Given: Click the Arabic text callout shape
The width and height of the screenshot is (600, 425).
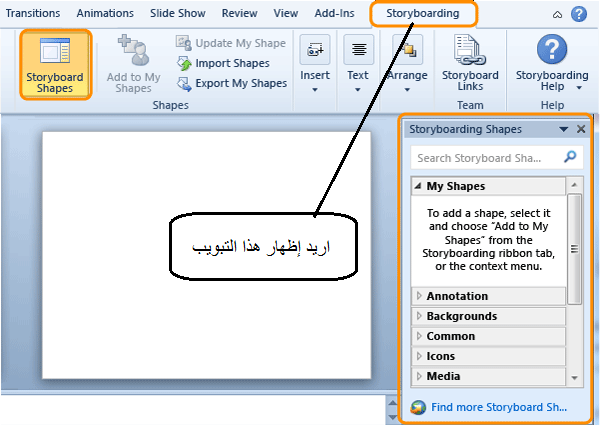Looking at the screenshot, I should [263, 246].
